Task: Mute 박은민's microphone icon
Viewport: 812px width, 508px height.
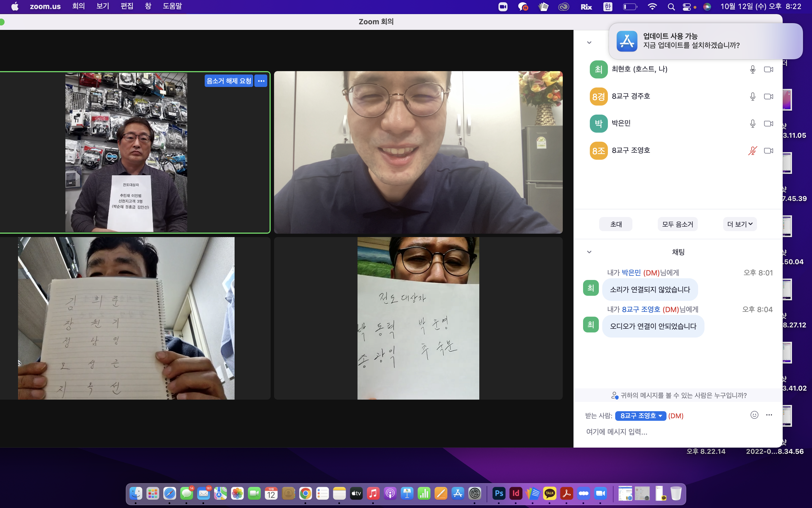Action: [x=753, y=124]
